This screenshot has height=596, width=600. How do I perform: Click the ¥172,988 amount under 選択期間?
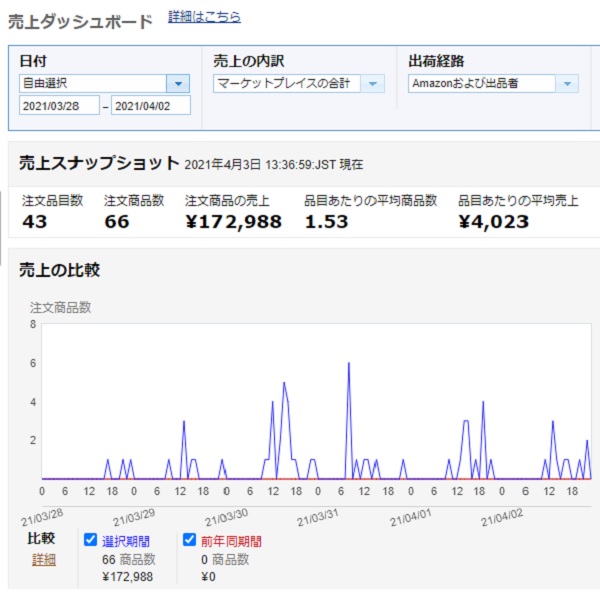pyautogui.click(x=127, y=576)
